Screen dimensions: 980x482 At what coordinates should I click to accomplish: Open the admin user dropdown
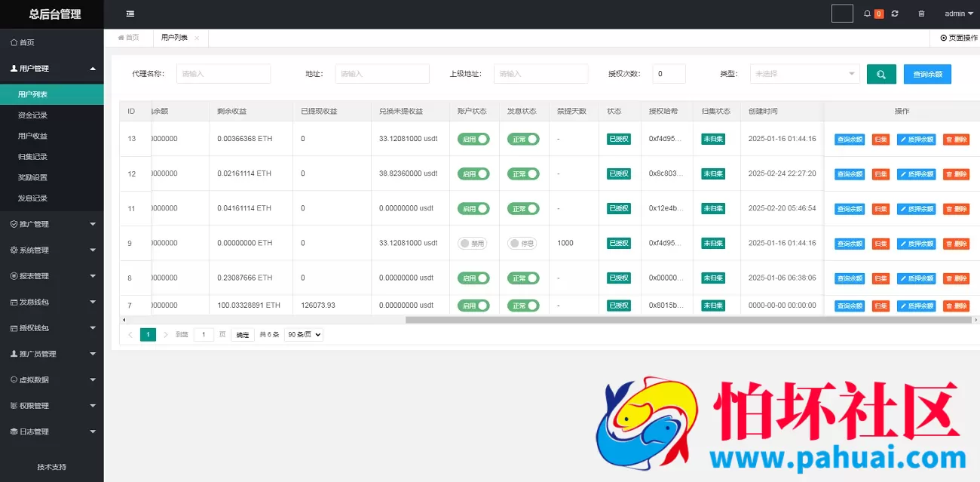pos(959,14)
